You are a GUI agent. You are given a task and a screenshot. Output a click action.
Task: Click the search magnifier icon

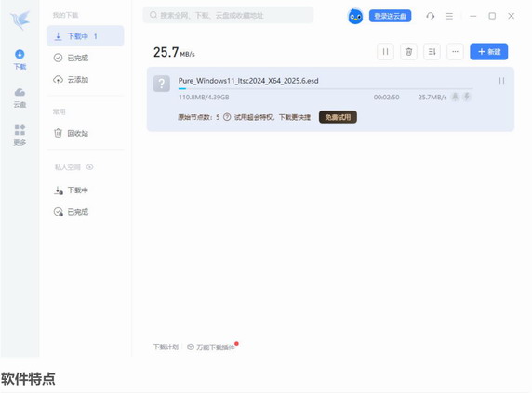point(153,15)
